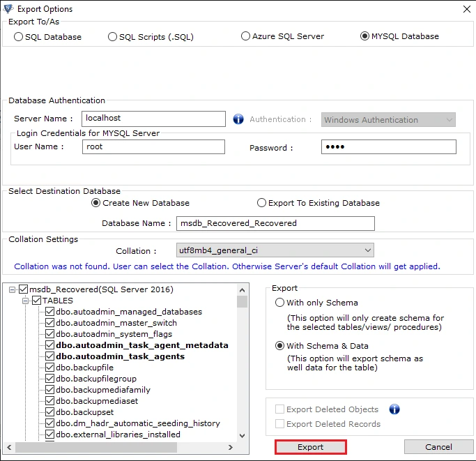Uncheck dbo.autoadmin_master_switch checkbox
Image resolution: width=476 pixels, height=461 pixels.
49,323
